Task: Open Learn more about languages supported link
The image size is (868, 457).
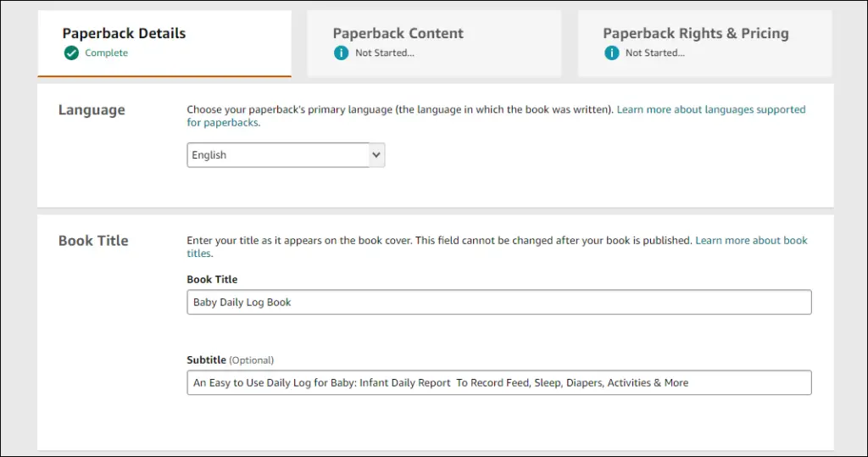Action: [x=711, y=109]
